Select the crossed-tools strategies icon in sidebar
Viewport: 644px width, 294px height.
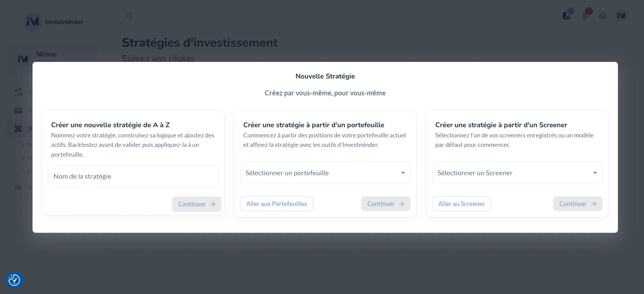(18, 129)
